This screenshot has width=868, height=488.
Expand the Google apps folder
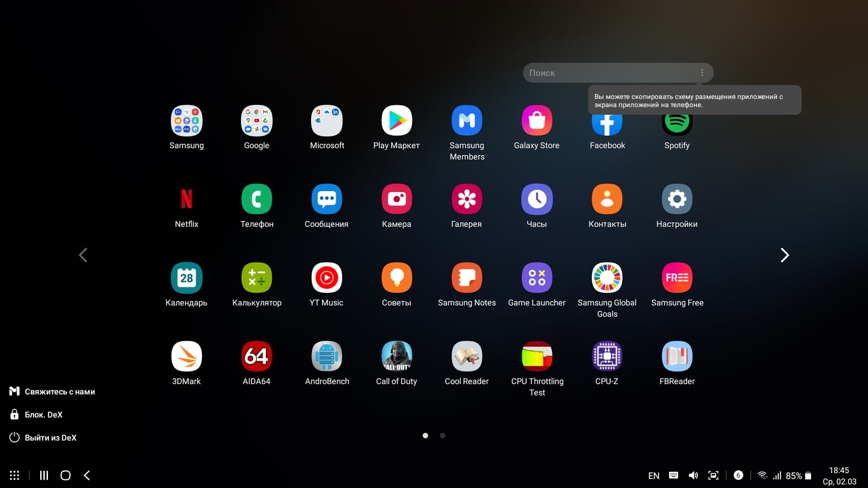click(256, 121)
